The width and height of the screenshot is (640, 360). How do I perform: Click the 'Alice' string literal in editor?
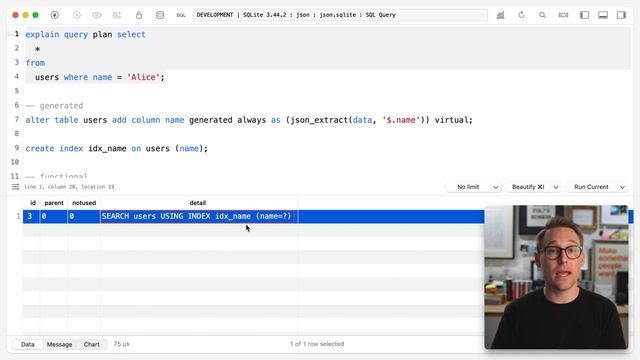(143, 77)
